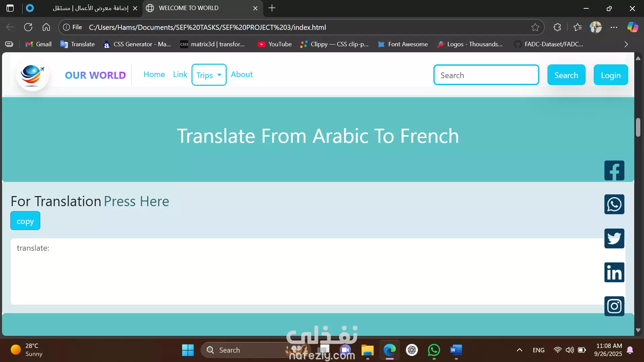Show more bookmarks bar items chevron
This screenshot has height=362, width=644.
626,44
